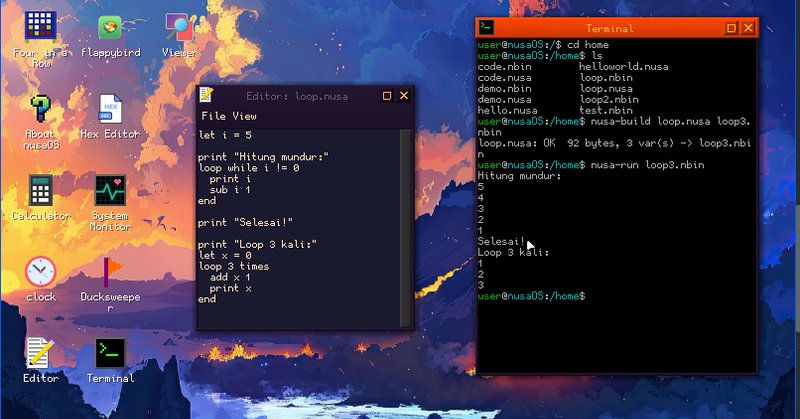The height and width of the screenshot is (419, 800).
Task: Click 'code.nbin' in Terminal listing
Action: 505,66
